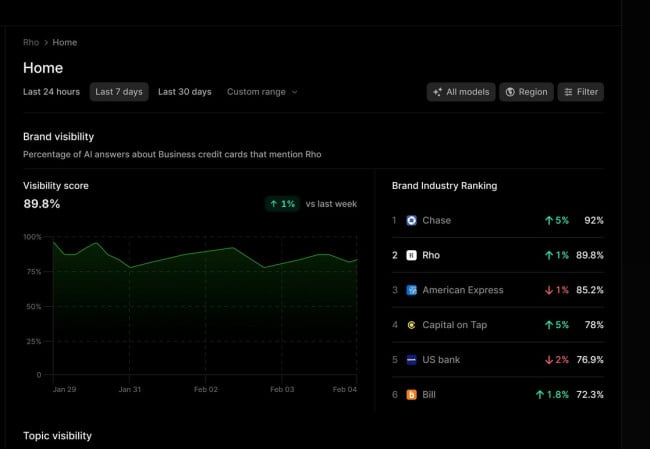
Task: Click the sparkle icon in All models
Action: pyautogui.click(x=437, y=92)
